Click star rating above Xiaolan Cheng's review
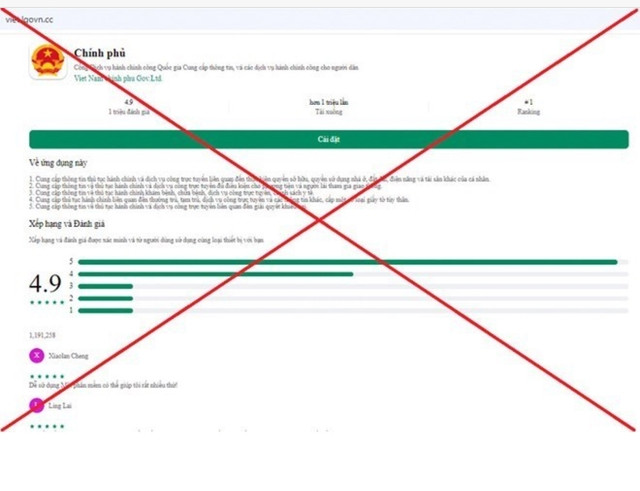The image size is (640, 491). 46,376
